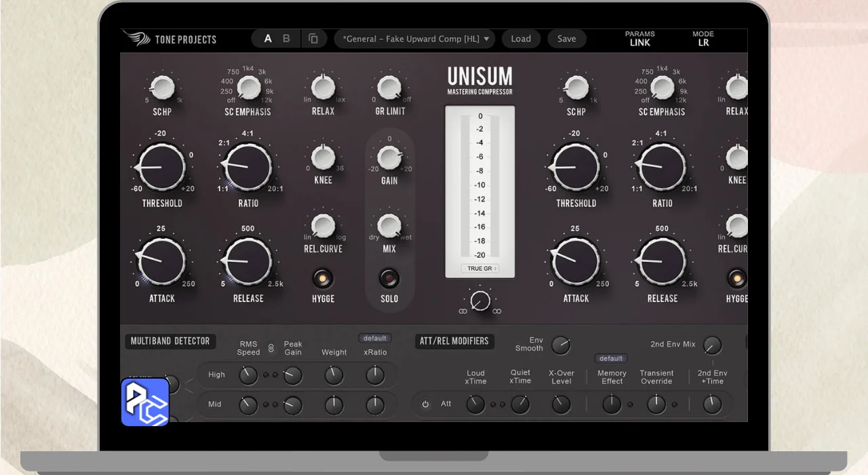Click the blue PC logo overlay icon

(145, 402)
